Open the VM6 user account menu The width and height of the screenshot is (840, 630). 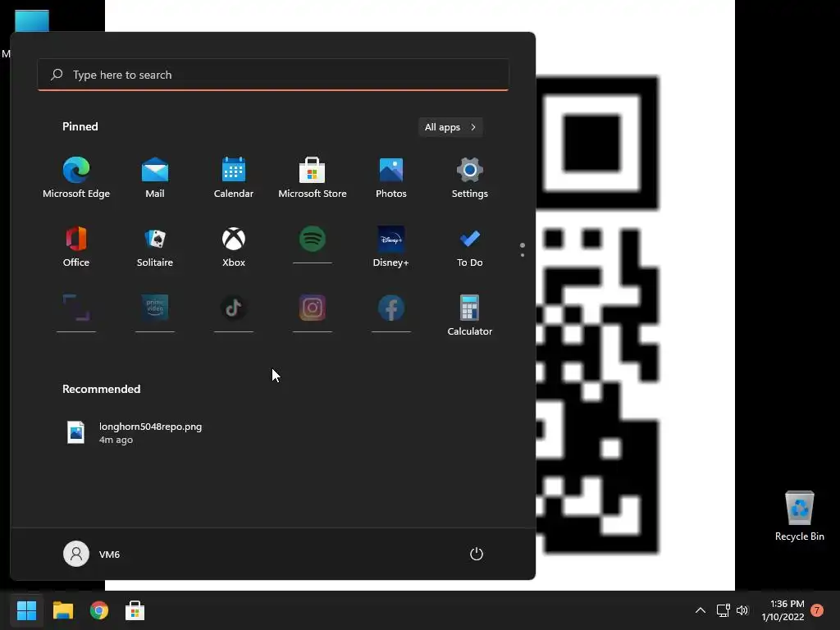point(92,554)
